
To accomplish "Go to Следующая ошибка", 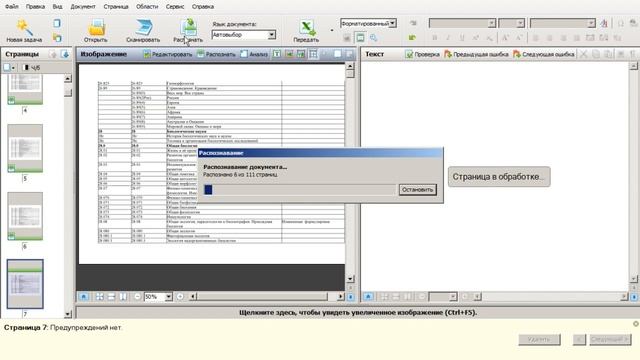I will 544,54.
